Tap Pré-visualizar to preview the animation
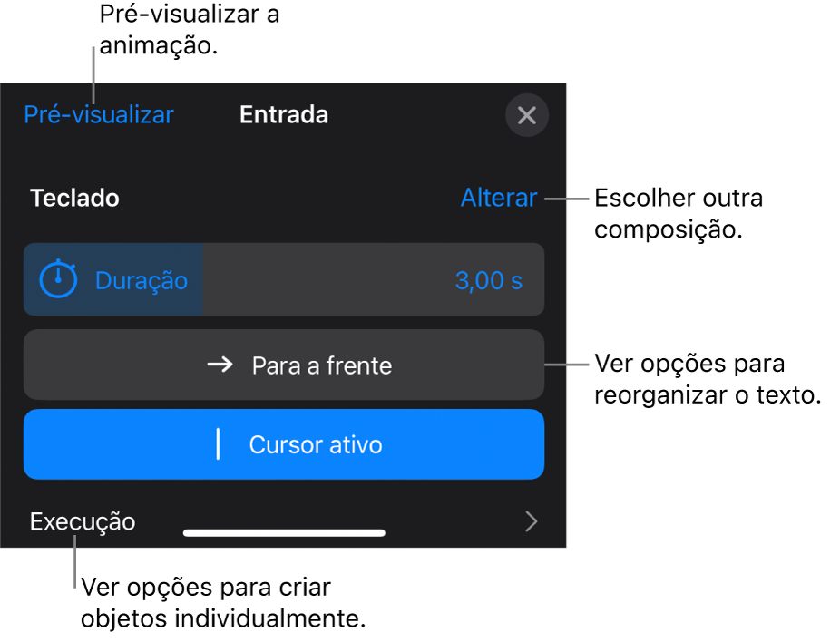840x642 pixels. click(99, 114)
